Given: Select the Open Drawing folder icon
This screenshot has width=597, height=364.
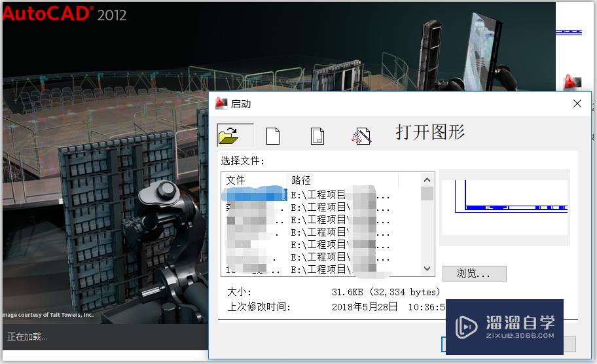Looking at the screenshot, I should 235,136.
